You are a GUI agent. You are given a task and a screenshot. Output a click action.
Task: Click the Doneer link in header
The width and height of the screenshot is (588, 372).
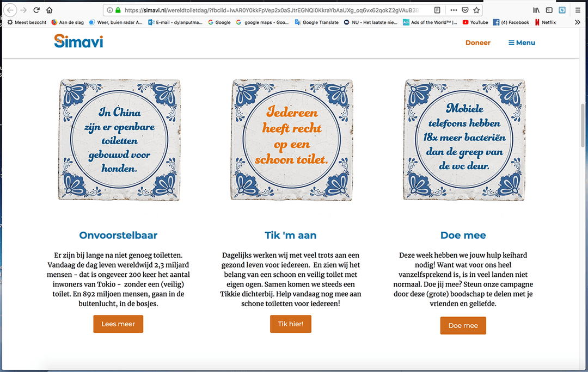[x=477, y=42]
